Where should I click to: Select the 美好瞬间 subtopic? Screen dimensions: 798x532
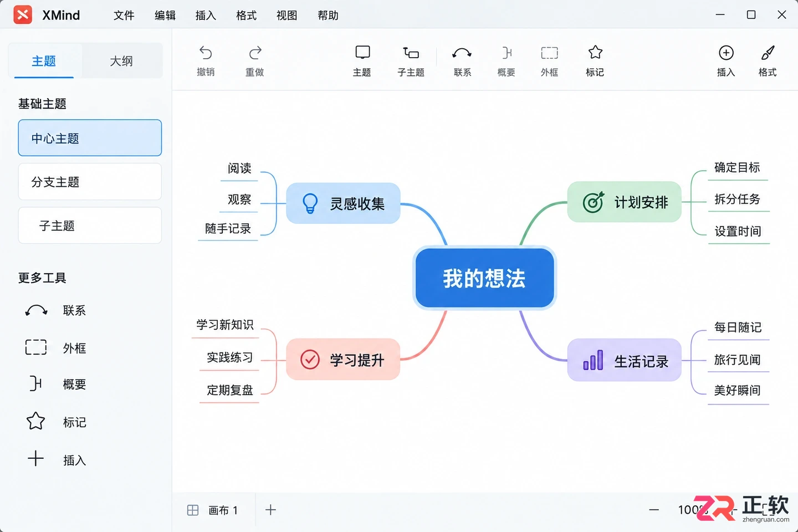[x=737, y=390]
